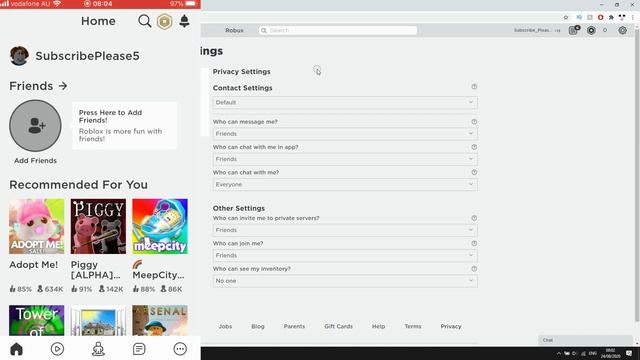Click the Help footer link

click(x=378, y=326)
